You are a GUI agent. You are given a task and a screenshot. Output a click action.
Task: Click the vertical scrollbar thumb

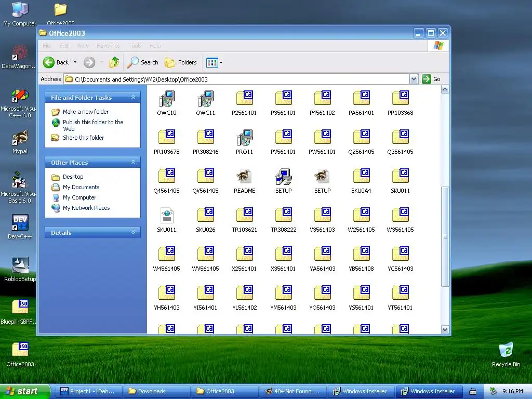coord(445,236)
